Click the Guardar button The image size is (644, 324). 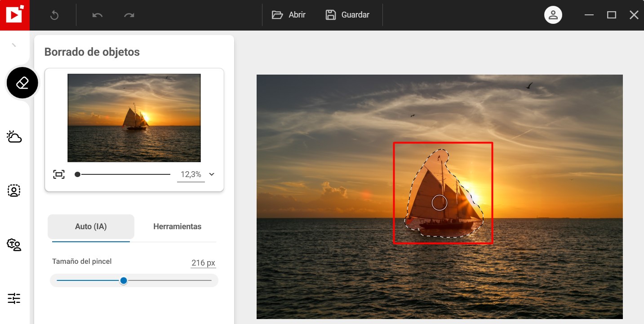click(347, 15)
